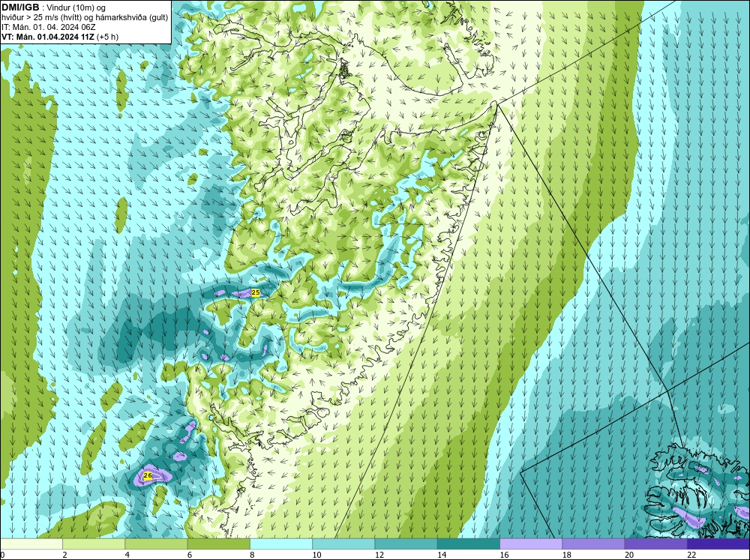This screenshot has width=750, height=560.
Task: Pick the 18-20 m/s purple legend swatch
Action: (x=593, y=544)
